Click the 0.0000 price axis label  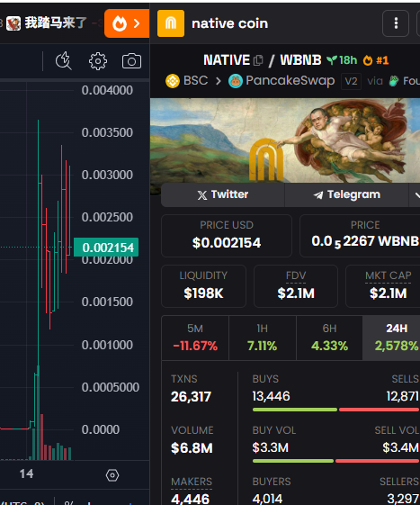101,429
